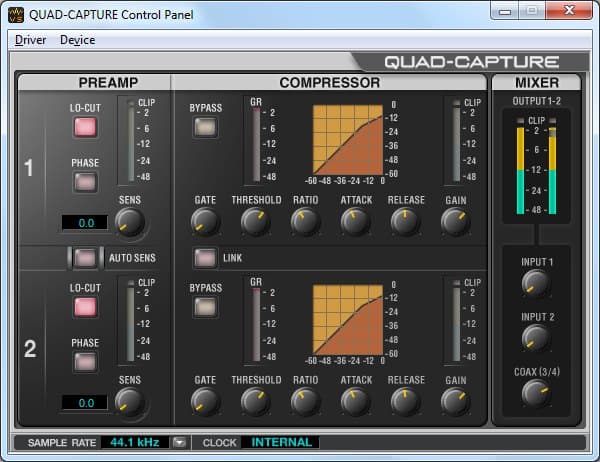The height and width of the screenshot is (462, 600).
Task: Toggle channel 1 PHASE button
Action: click(x=85, y=182)
